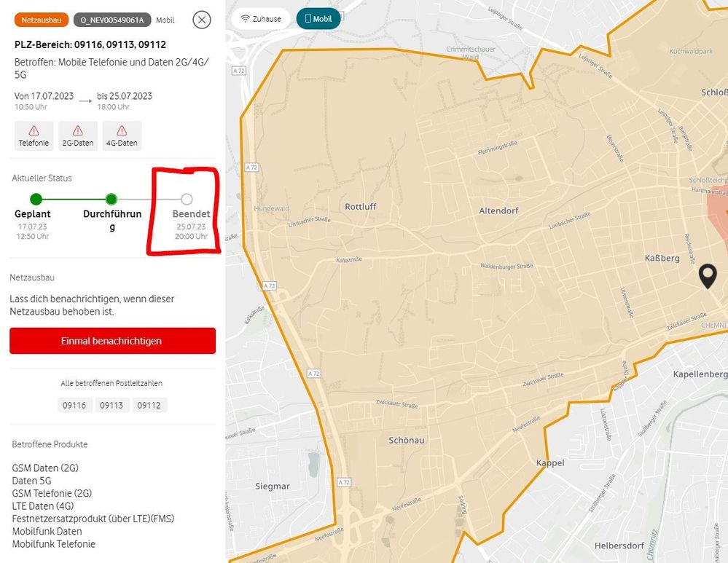Click the 'bis 25.07.2023' end date
The image size is (728, 563).
[125, 96]
